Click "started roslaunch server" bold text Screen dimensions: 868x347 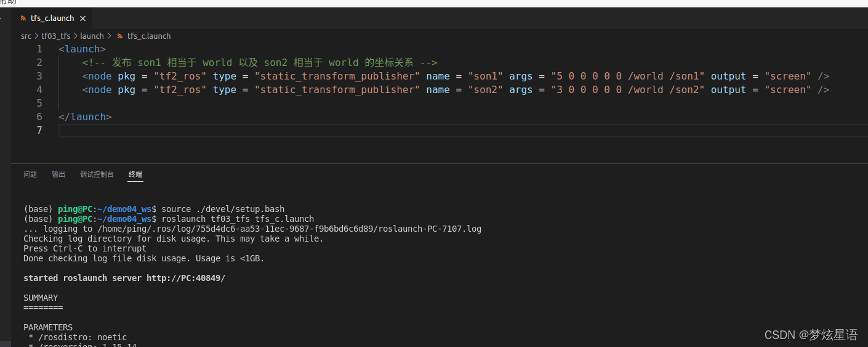pyautogui.click(x=82, y=278)
